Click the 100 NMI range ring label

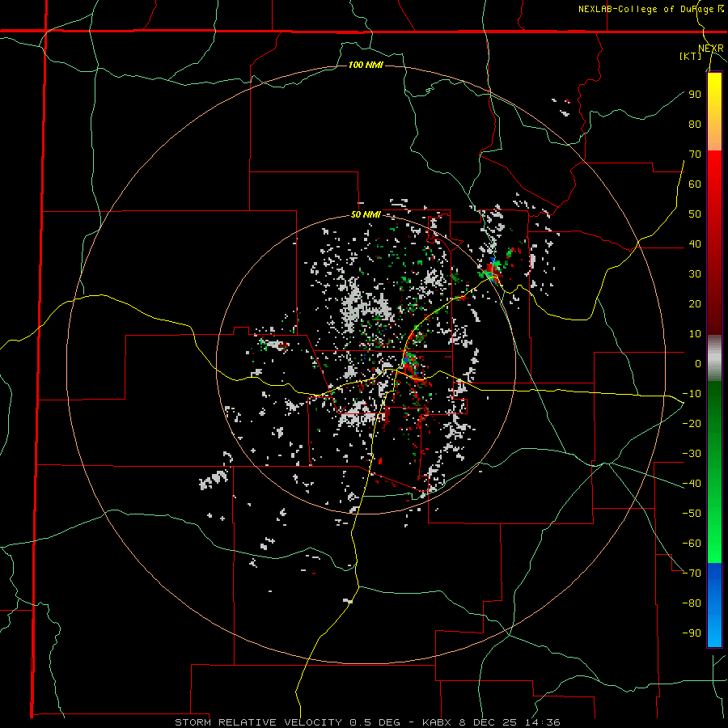(x=366, y=65)
